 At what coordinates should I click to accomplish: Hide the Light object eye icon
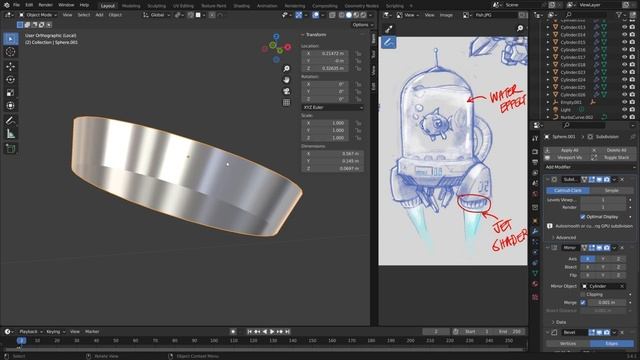tap(624, 110)
